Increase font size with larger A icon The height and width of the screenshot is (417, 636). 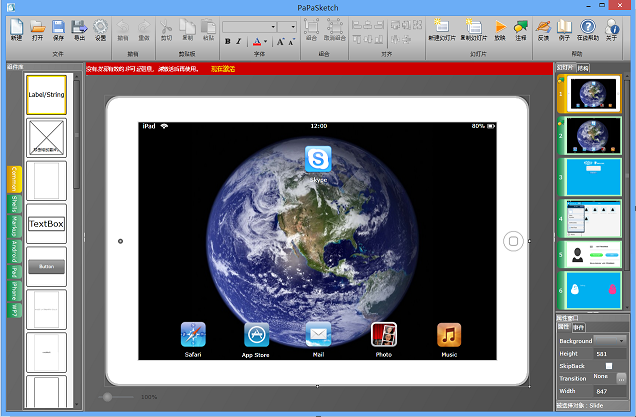pyautogui.click(x=280, y=41)
